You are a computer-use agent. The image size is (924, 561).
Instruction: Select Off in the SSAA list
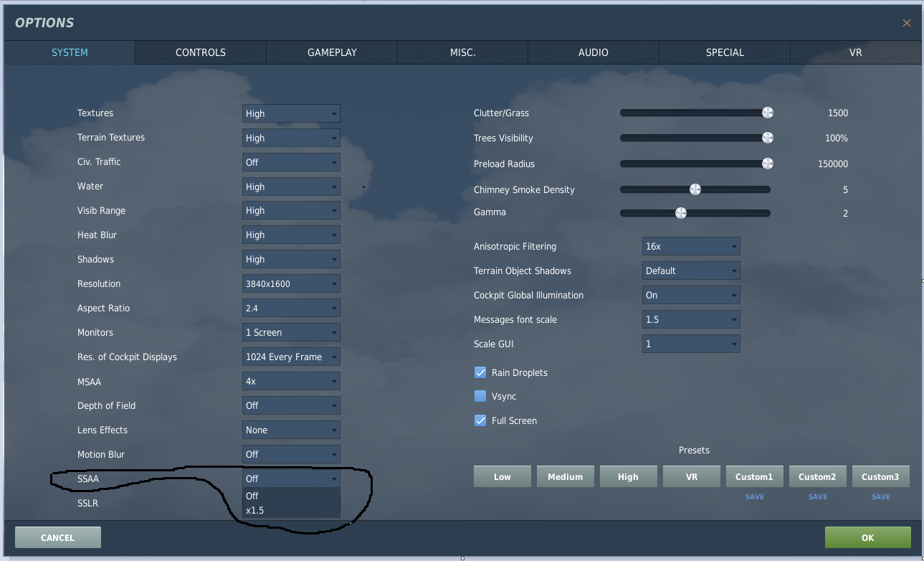[291, 496]
